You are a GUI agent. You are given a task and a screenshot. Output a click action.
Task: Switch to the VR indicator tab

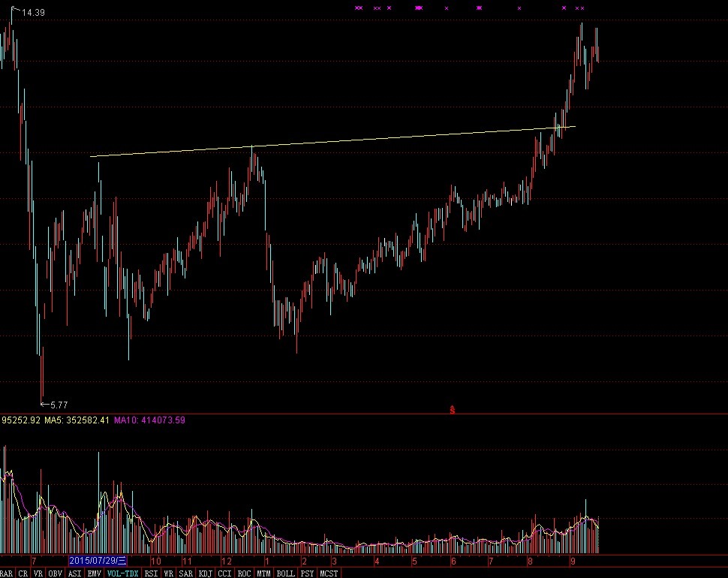38,573
